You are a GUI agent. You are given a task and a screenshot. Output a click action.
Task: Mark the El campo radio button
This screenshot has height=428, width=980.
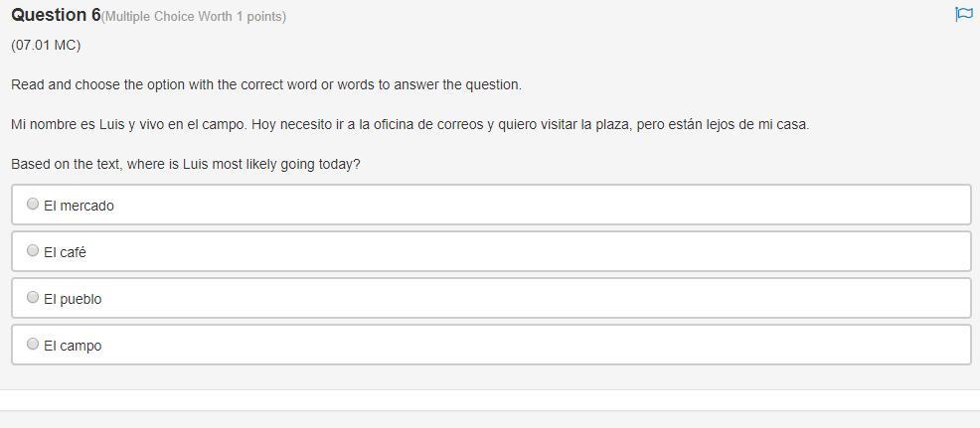point(33,344)
